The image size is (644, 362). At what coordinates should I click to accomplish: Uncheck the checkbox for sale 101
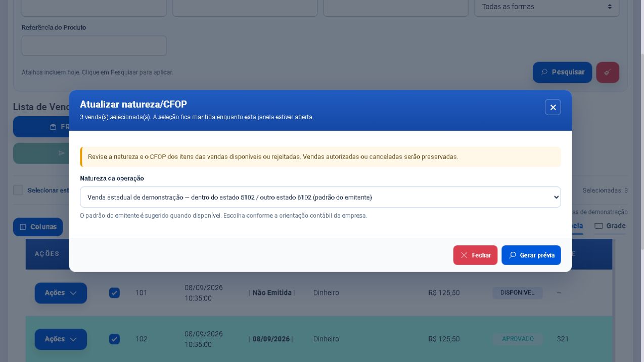click(115, 293)
